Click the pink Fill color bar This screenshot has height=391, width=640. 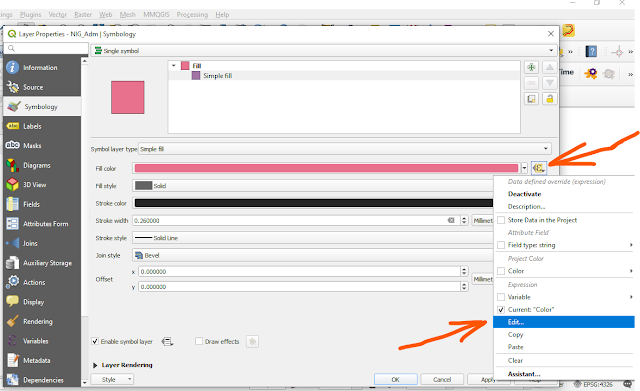tap(326, 168)
